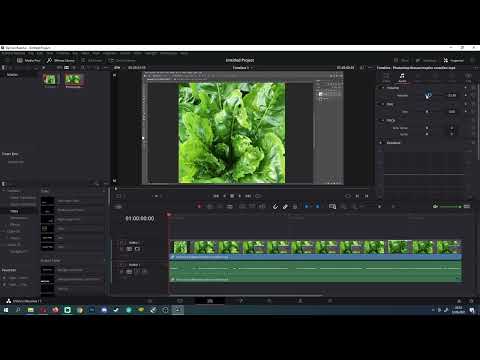The image size is (480, 360).
Task: Click the timeline zoom-to-fit icon
Action: [x=332, y=207]
